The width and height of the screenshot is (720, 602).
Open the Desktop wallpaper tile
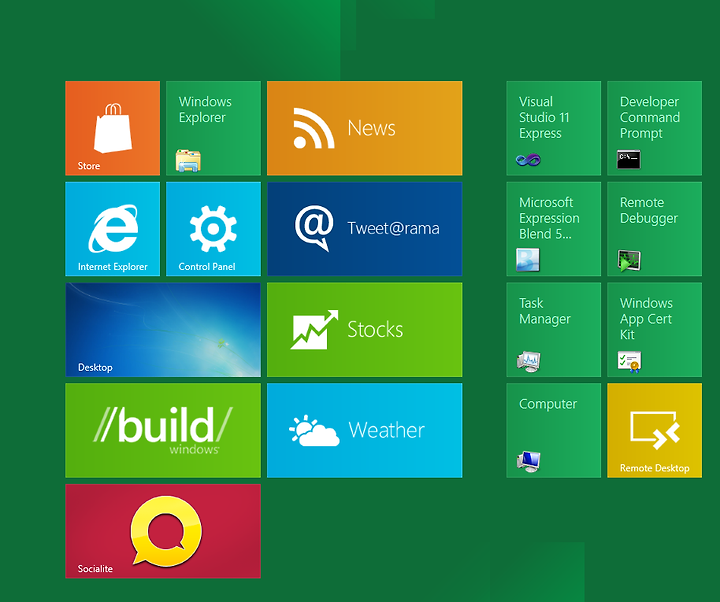click(x=163, y=330)
